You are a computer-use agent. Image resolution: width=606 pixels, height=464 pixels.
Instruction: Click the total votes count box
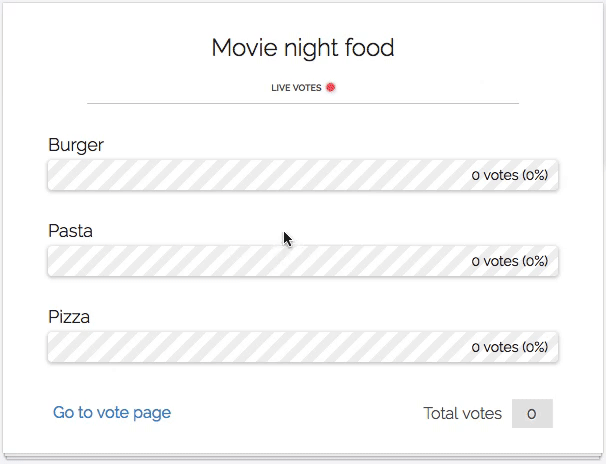tap(532, 413)
